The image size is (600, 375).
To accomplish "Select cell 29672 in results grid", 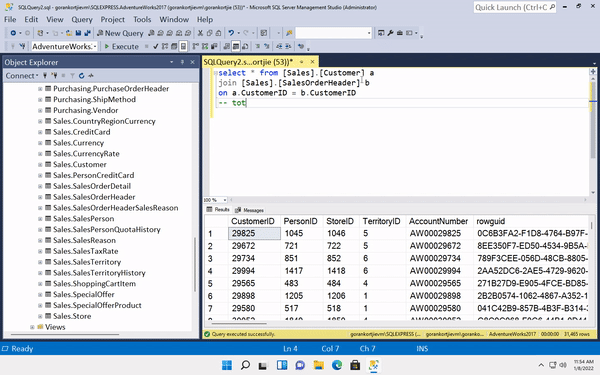I will click(254, 246).
